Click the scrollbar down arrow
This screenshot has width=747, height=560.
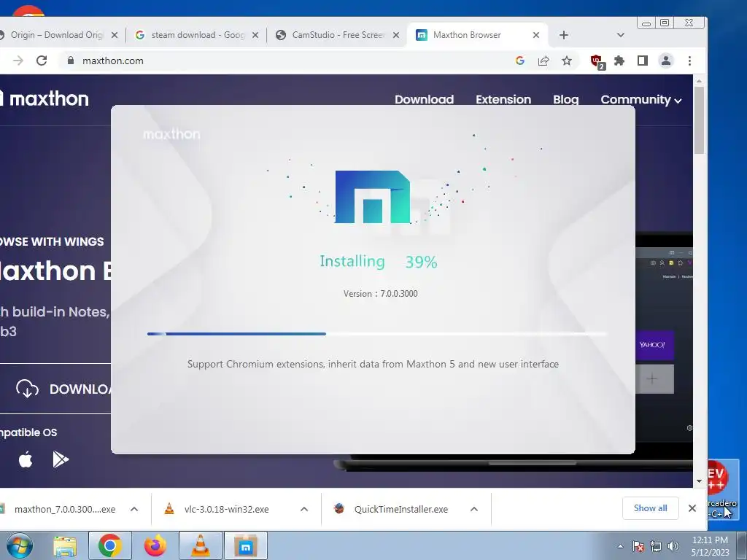point(699,481)
